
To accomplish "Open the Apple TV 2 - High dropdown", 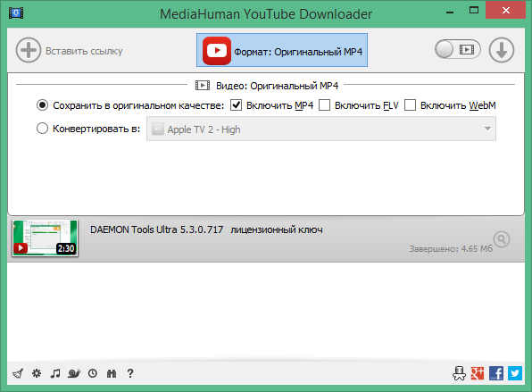I will 321,129.
